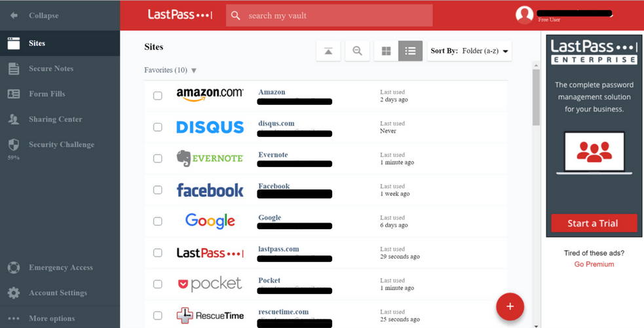Check the Amazon row checkbox
Viewport: 644px width, 328px height.
tap(158, 96)
